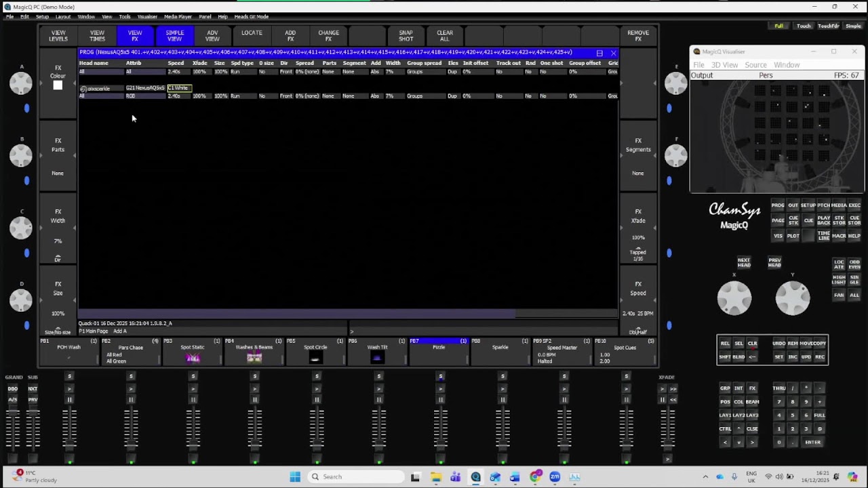Toggle the SINGLE head key

point(854,279)
